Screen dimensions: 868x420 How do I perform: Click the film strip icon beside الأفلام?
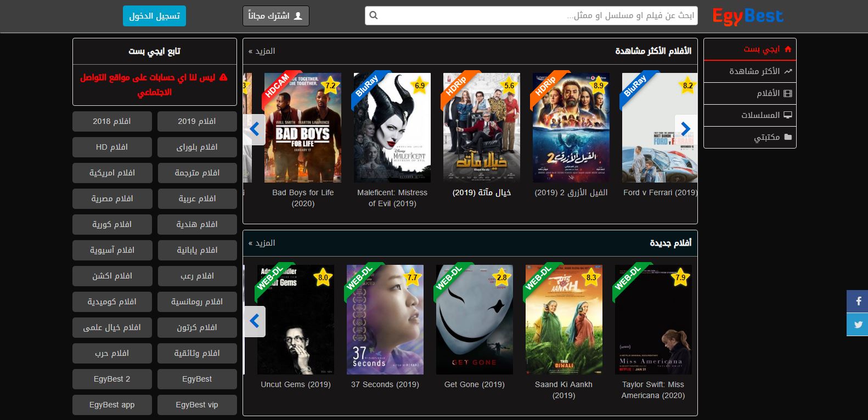point(788,93)
